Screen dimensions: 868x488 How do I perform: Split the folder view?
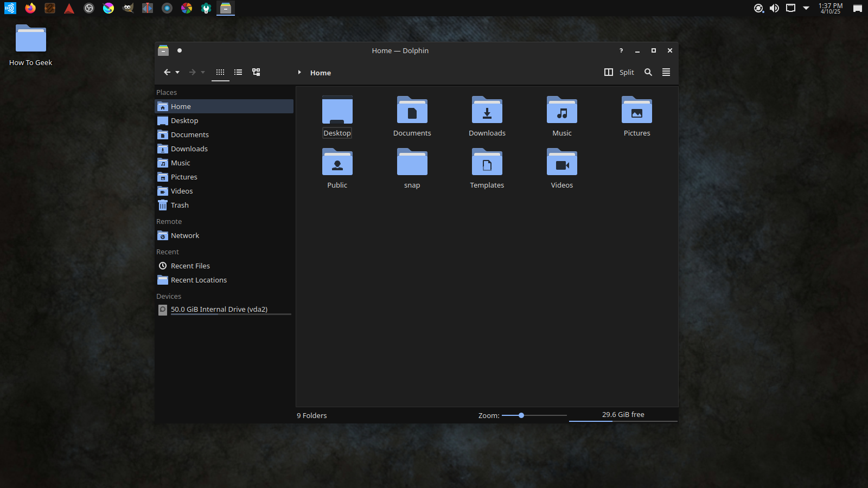click(x=618, y=72)
